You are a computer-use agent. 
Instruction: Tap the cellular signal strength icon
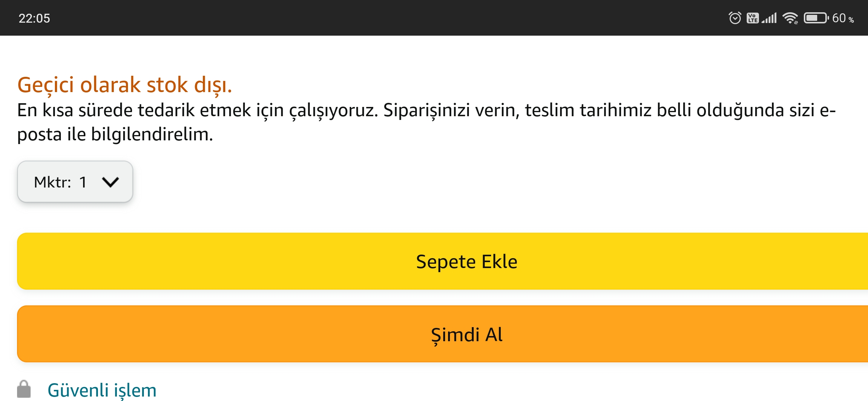tap(769, 18)
